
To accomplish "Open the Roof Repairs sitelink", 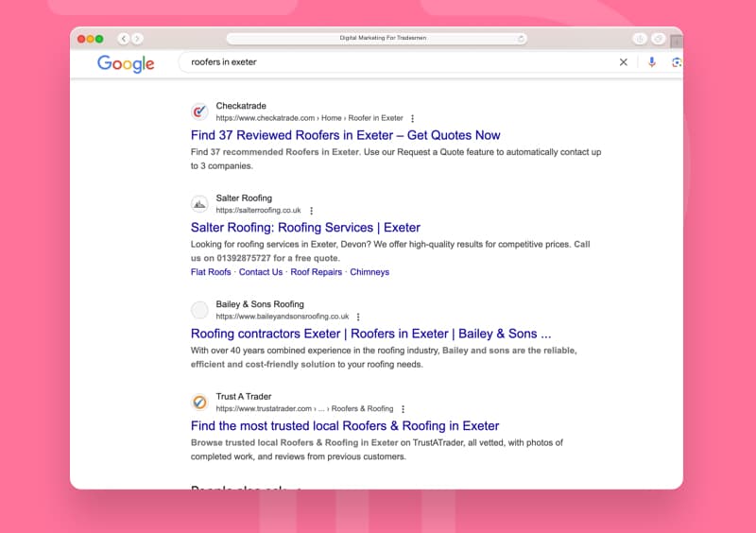I will (317, 272).
